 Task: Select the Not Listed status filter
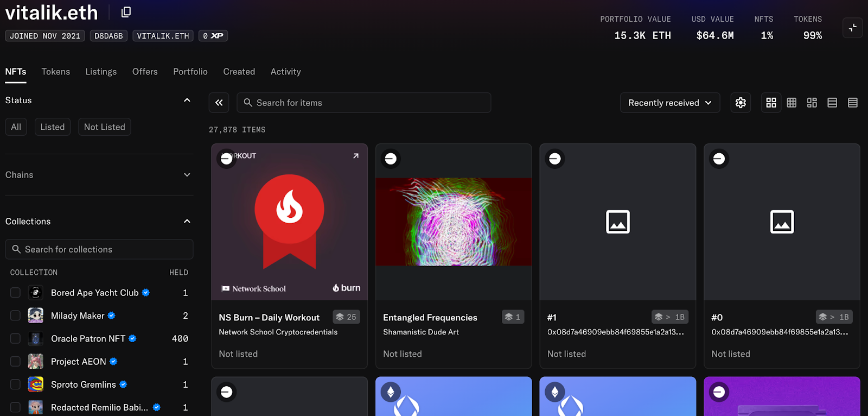104,127
